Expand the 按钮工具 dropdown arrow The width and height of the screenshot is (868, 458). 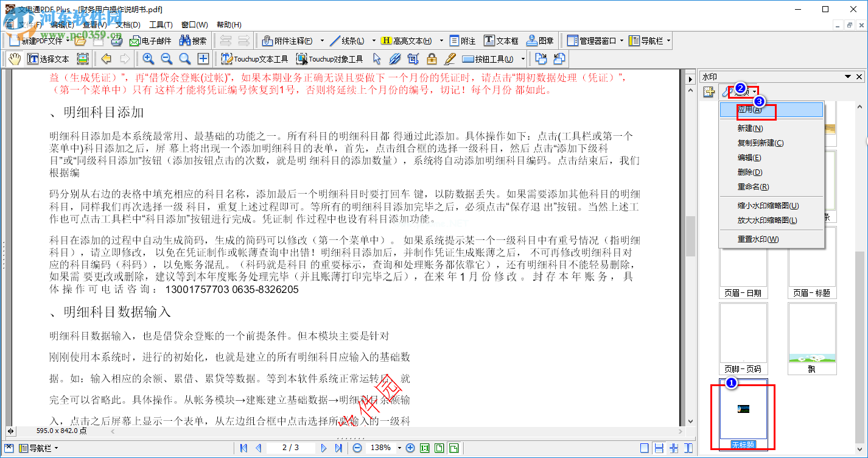point(523,59)
